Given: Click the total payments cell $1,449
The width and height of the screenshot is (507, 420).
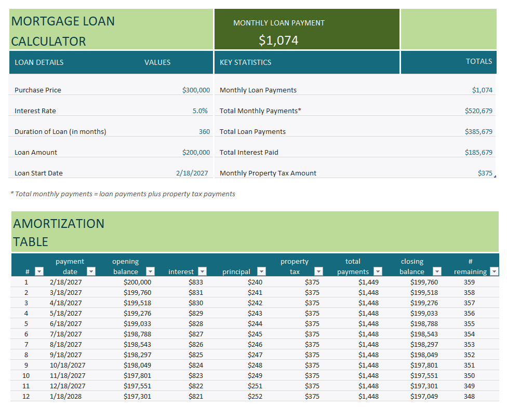Looking at the screenshot, I should [x=369, y=282].
